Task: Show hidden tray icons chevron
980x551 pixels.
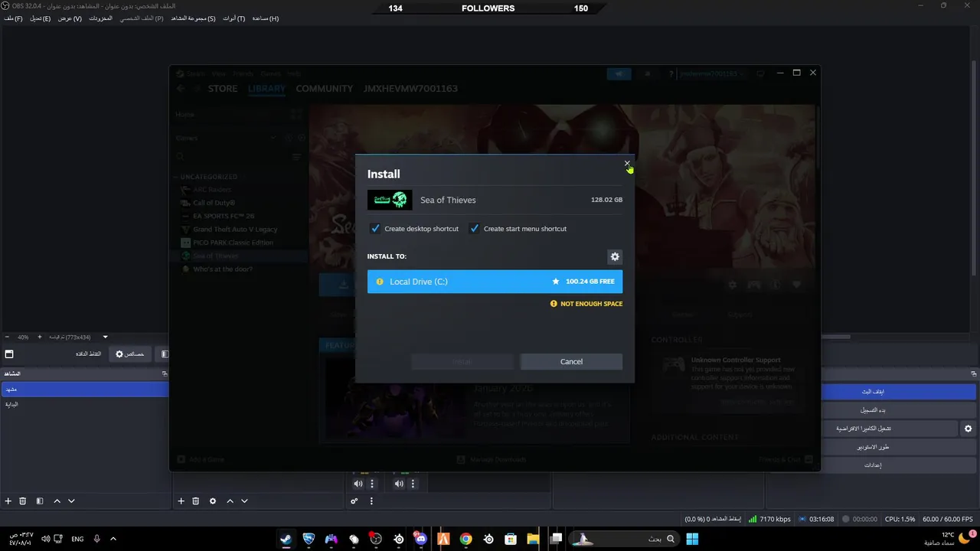Action: [113, 539]
